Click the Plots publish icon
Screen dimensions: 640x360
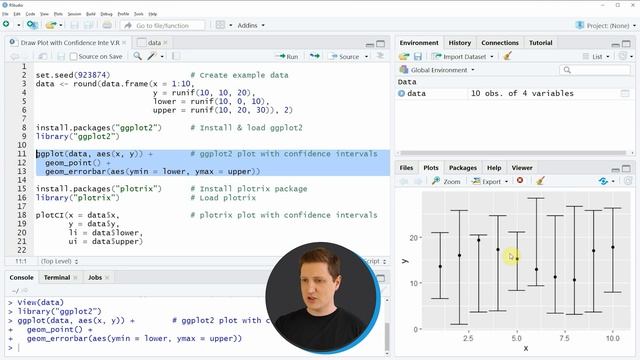[603, 181]
